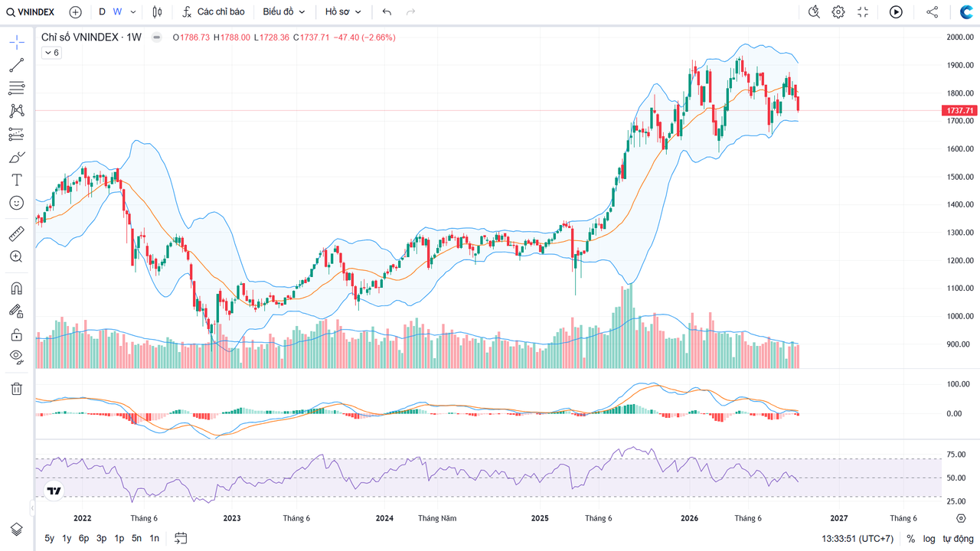Open quick search magnifier with lightning
Image resolution: width=980 pixels, height=551 pixels.
[814, 12]
